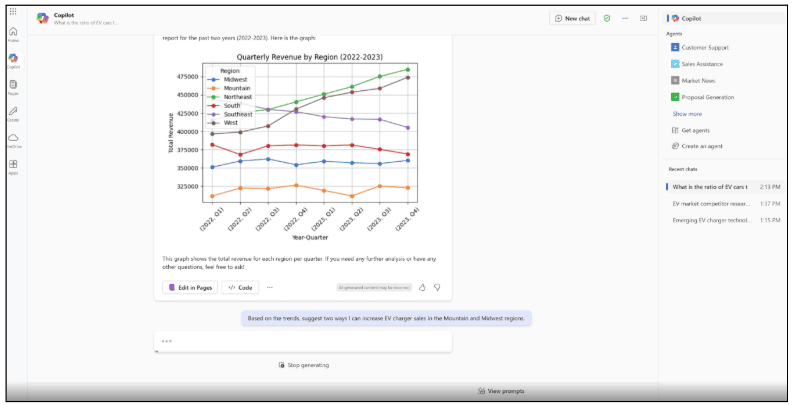The height and width of the screenshot is (405, 794).
Task: Toggle the side panel layout icon
Action: pos(643,18)
